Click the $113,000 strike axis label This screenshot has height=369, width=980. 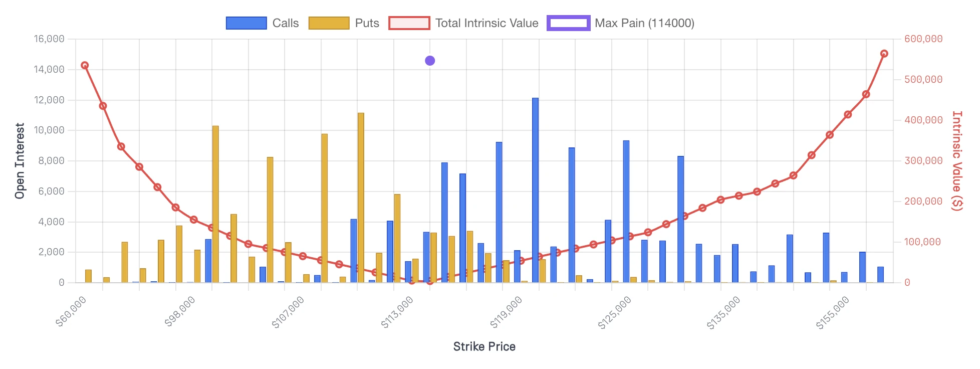tap(397, 312)
